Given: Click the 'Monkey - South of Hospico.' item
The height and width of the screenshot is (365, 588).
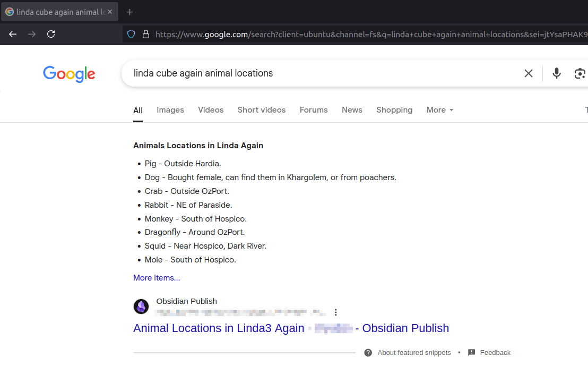Looking at the screenshot, I should tap(196, 218).
